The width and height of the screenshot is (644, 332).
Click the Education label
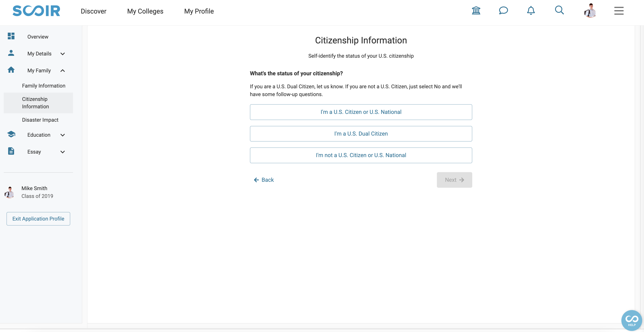pos(39,135)
